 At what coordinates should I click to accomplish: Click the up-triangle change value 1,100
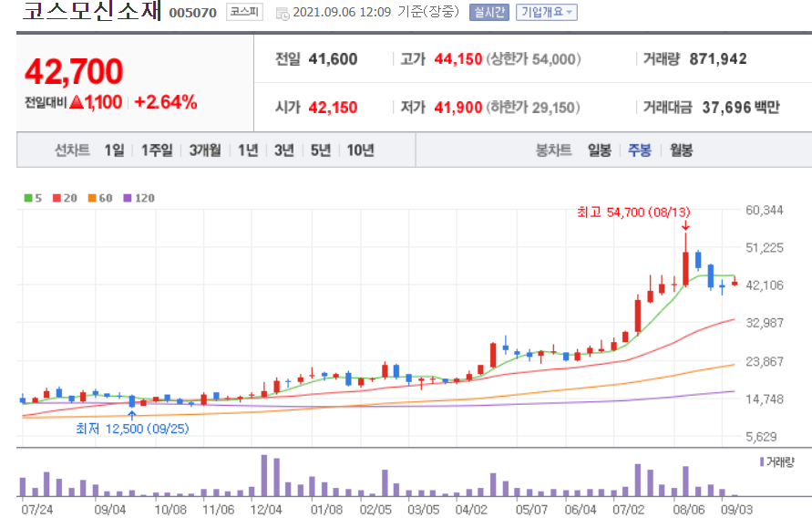click(97, 102)
